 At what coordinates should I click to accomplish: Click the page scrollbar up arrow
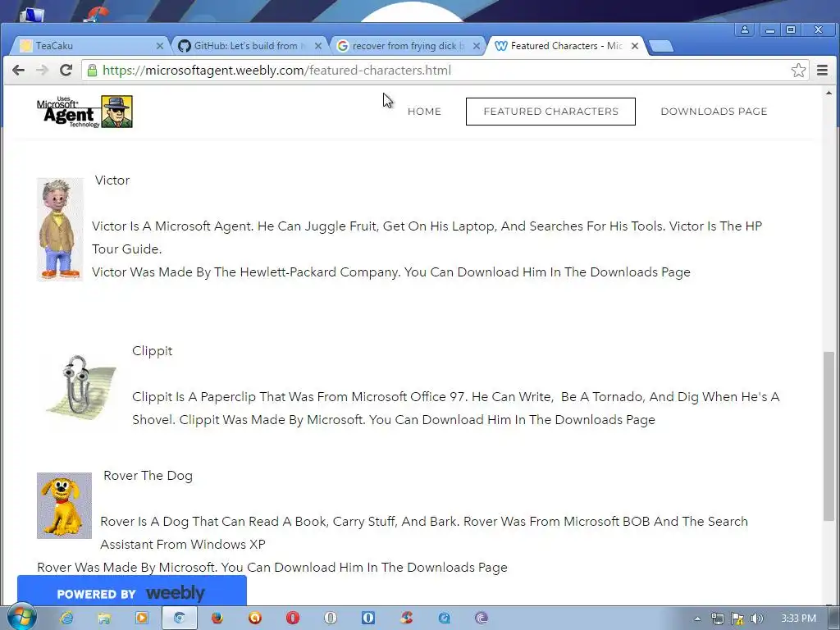point(829,94)
